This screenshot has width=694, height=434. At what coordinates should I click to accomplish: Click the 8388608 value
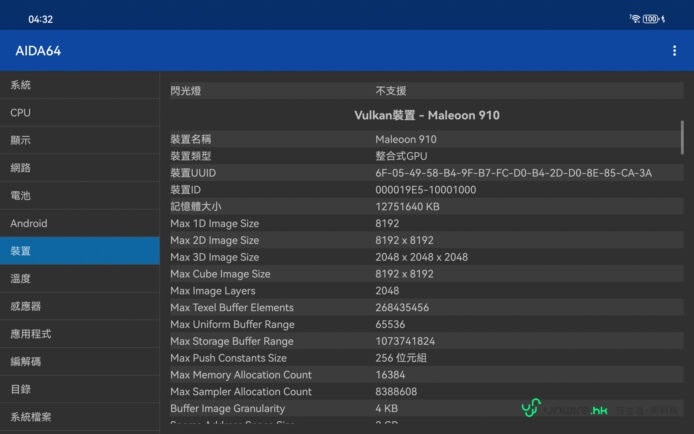coord(396,392)
